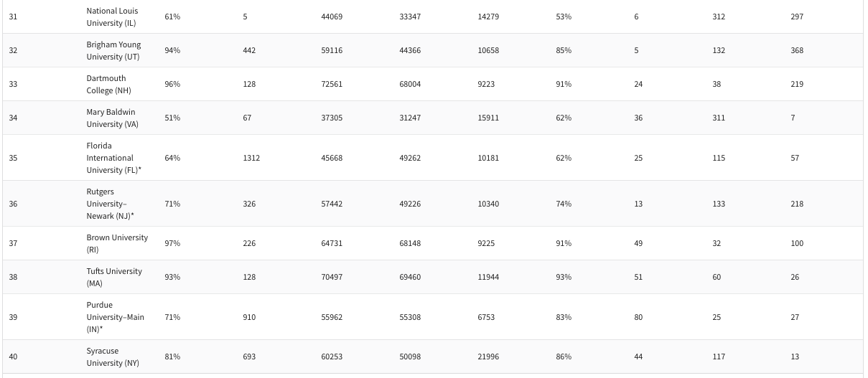Click Mary Baldwin University (VA) name

[111, 118]
